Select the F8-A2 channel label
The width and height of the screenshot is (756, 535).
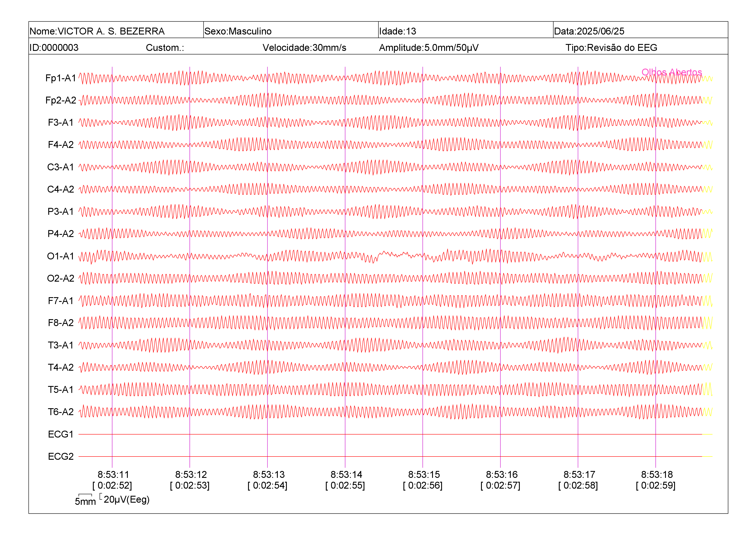coord(61,323)
